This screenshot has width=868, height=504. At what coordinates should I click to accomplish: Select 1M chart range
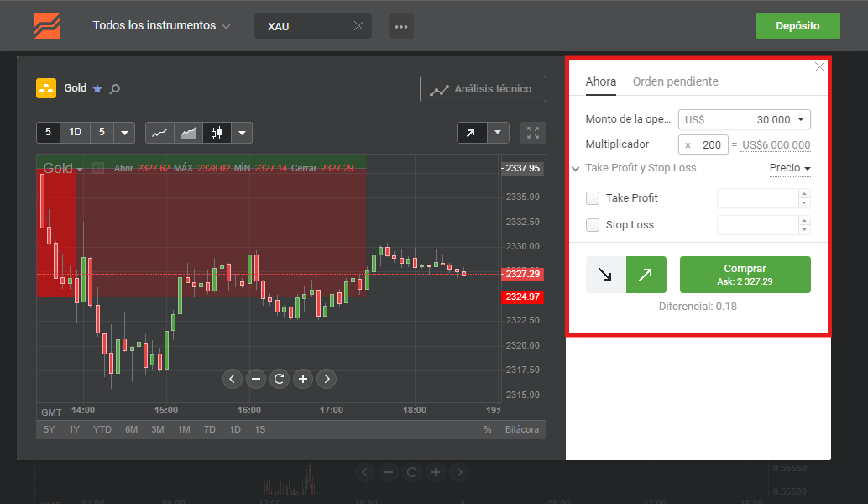185,429
